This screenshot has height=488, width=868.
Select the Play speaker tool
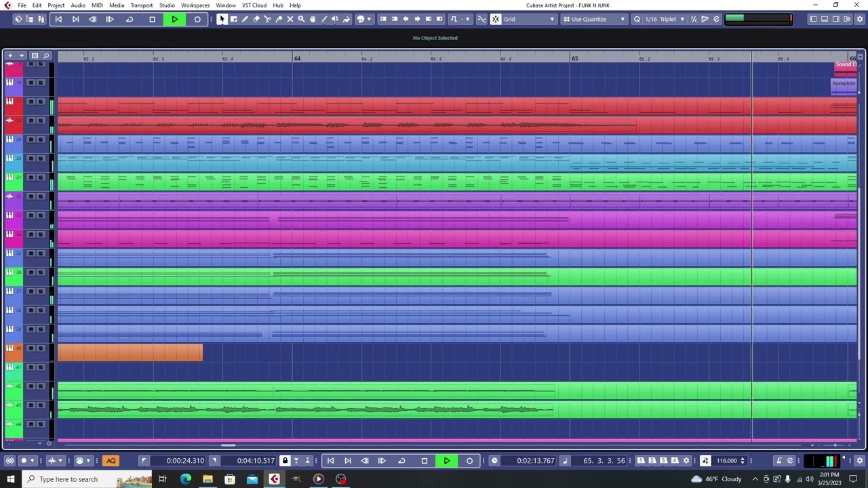[x=335, y=19]
